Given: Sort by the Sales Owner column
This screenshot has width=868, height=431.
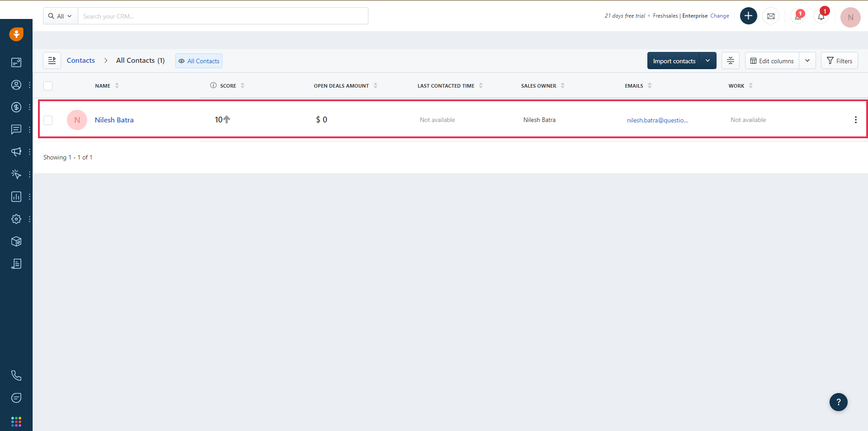Looking at the screenshot, I should [563, 85].
